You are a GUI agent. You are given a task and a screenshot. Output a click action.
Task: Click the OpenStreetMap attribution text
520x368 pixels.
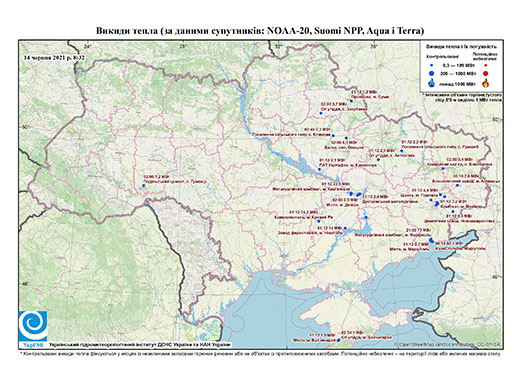(x=447, y=344)
